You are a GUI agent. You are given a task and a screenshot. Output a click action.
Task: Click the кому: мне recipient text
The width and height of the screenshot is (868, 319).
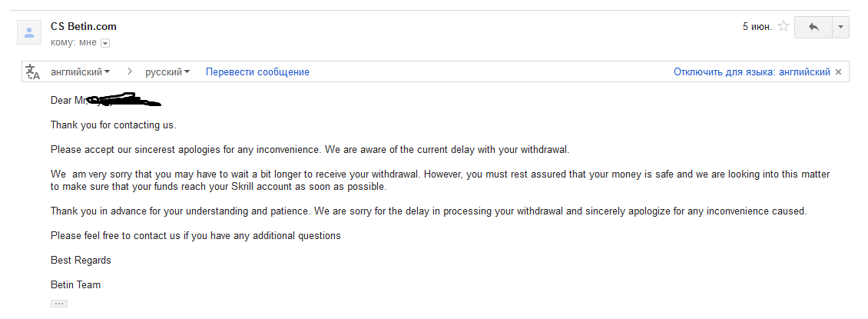point(74,42)
